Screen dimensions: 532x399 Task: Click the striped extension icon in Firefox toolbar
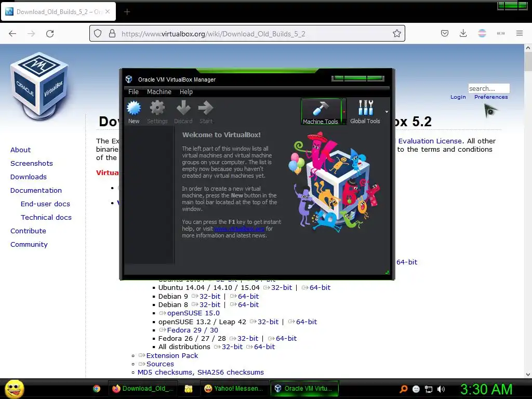[482, 33]
